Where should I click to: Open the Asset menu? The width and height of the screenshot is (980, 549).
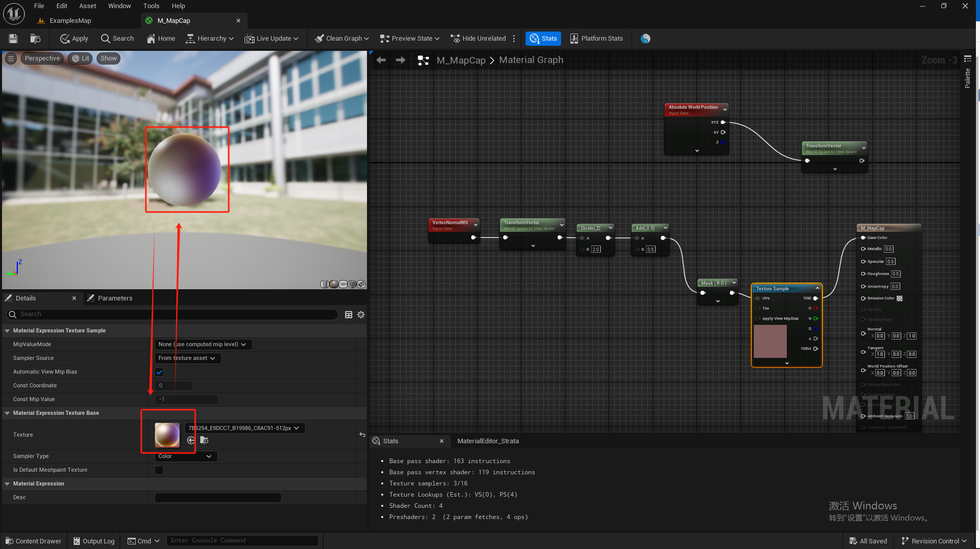tap(87, 6)
